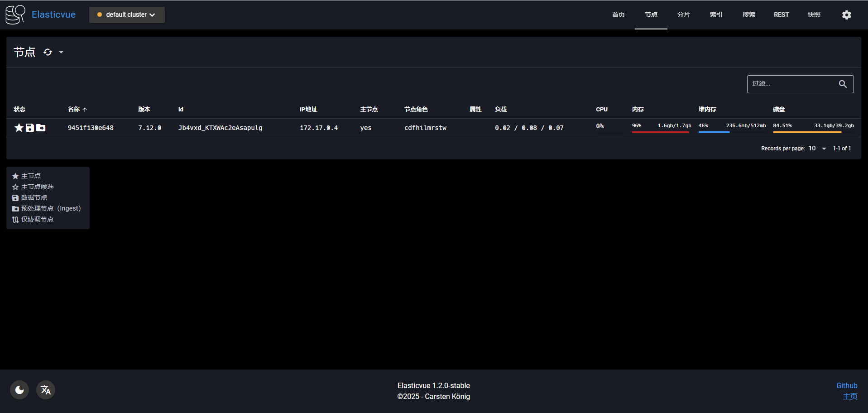Open the default cluster dropdown
The height and width of the screenshot is (413, 868).
pos(127,15)
